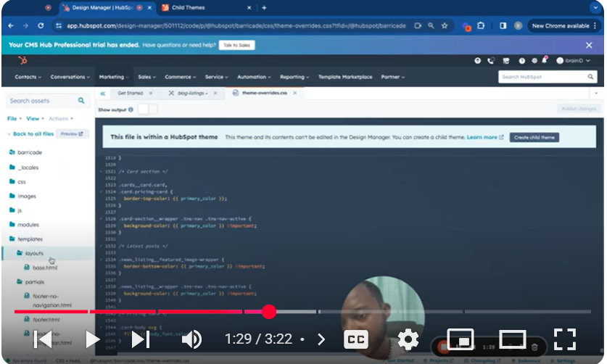Switch to blog-listings editor tab
Screen dimensions: 607x364
(192, 94)
